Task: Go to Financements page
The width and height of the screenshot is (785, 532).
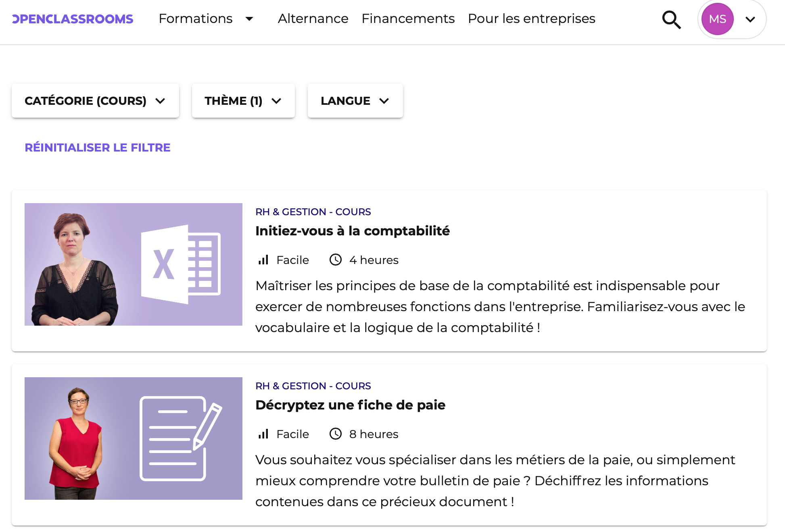Action: point(408,19)
